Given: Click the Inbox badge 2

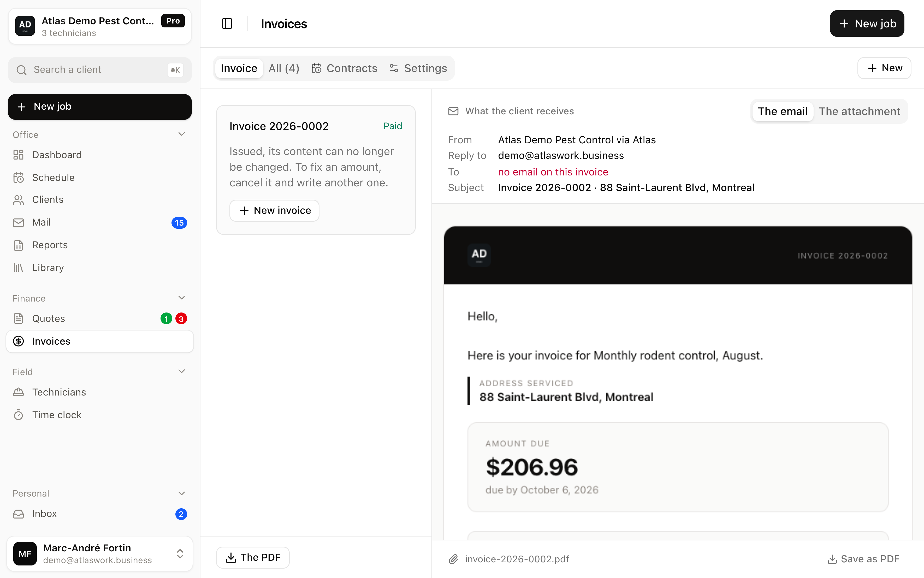Looking at the screenshot, I should 181,514.
